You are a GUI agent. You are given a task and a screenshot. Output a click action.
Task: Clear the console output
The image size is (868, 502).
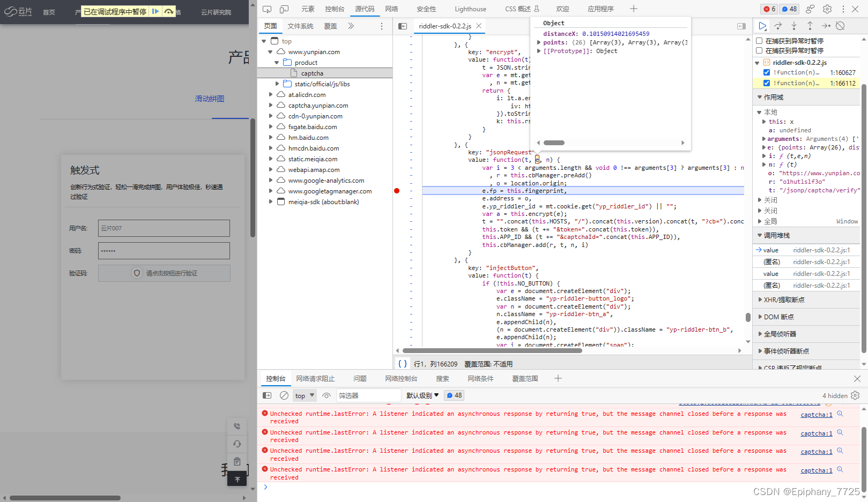pyautogui.click(x=284, y=395)
